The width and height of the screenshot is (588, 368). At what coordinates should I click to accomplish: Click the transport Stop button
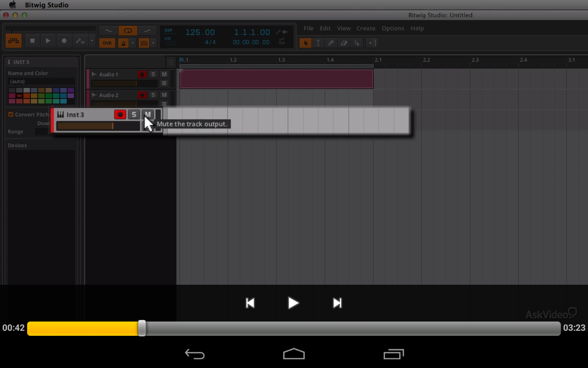(32, 41)
